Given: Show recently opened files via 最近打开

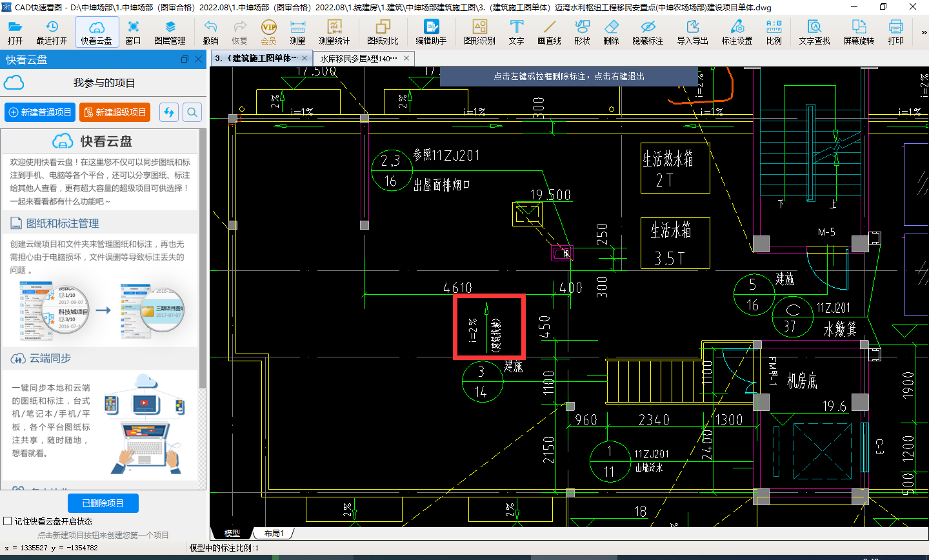Looking at the screenshot, I should tap(52, 32).
